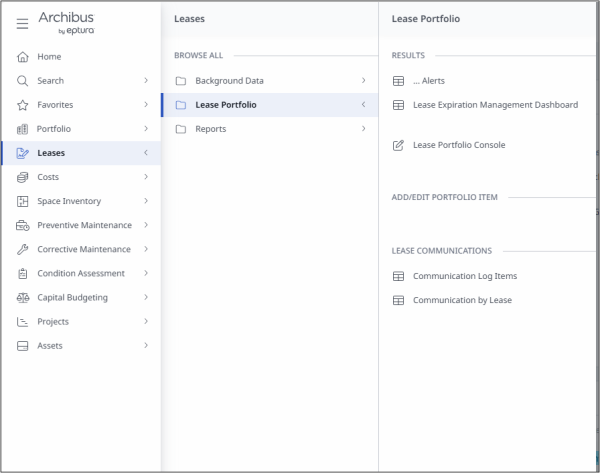The width and height of the screenshot is (600, 473).
Task: Click the Projects chart icon
Action: click(x=23, y=322)
